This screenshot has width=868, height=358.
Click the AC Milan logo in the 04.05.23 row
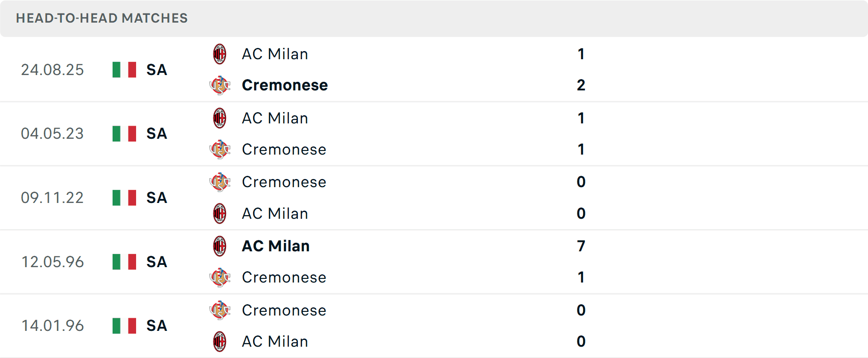(x=220, y=118)
